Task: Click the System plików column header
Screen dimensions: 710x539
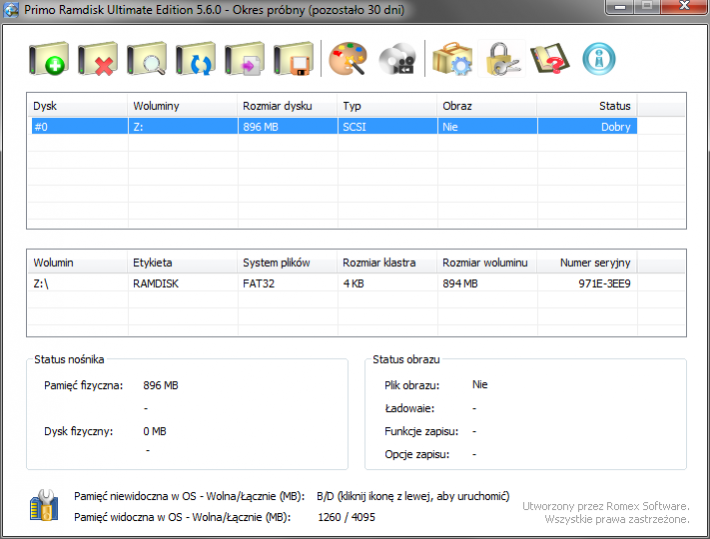Action: click(288, 263)
